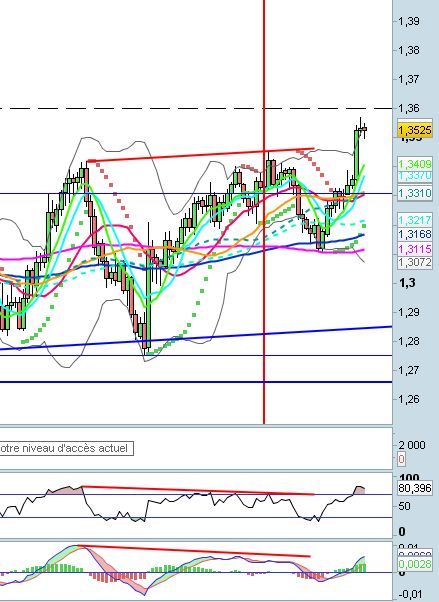Select the cyan indicator value 1,3370
439x602 pixels.
pos(415,176)
